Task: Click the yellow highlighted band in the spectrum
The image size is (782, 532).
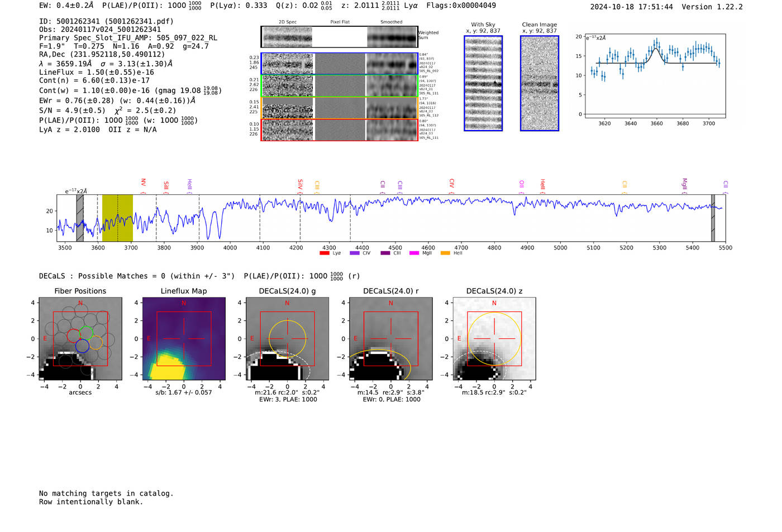Action: click(x=117, y=218)
